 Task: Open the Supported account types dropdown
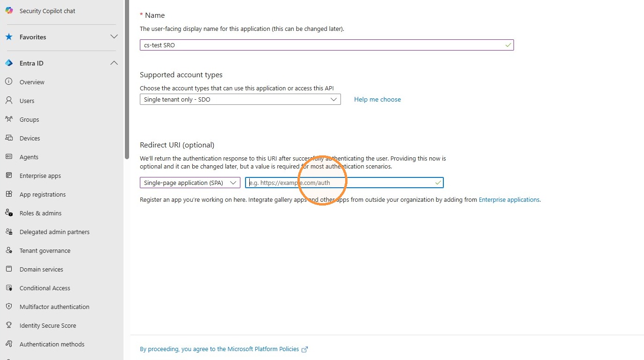pyautogui.click(x=240, y=99)
